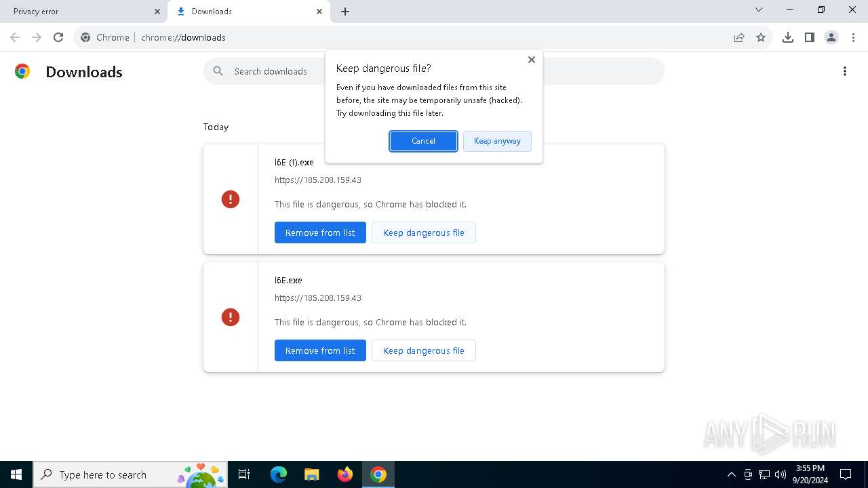Screen dimensions: 868x488
Task: Click the URL under l6E (1).exe
Action: pos(318,180)
